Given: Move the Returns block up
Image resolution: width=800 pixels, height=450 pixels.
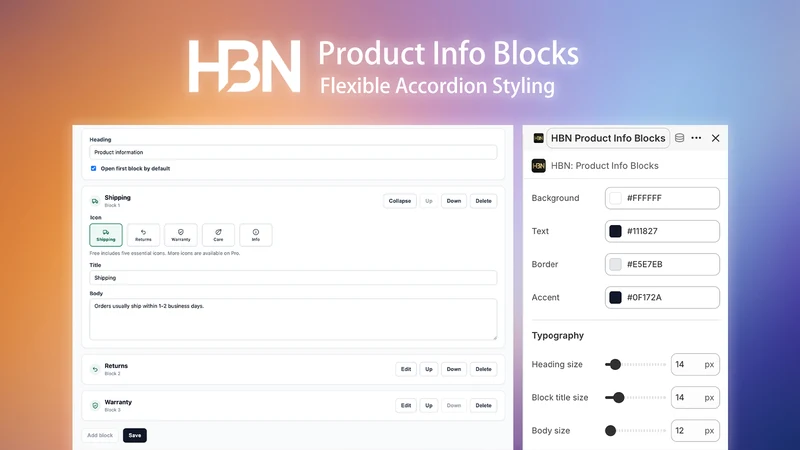Looking at the screenshot, I should tap(429, 369).
